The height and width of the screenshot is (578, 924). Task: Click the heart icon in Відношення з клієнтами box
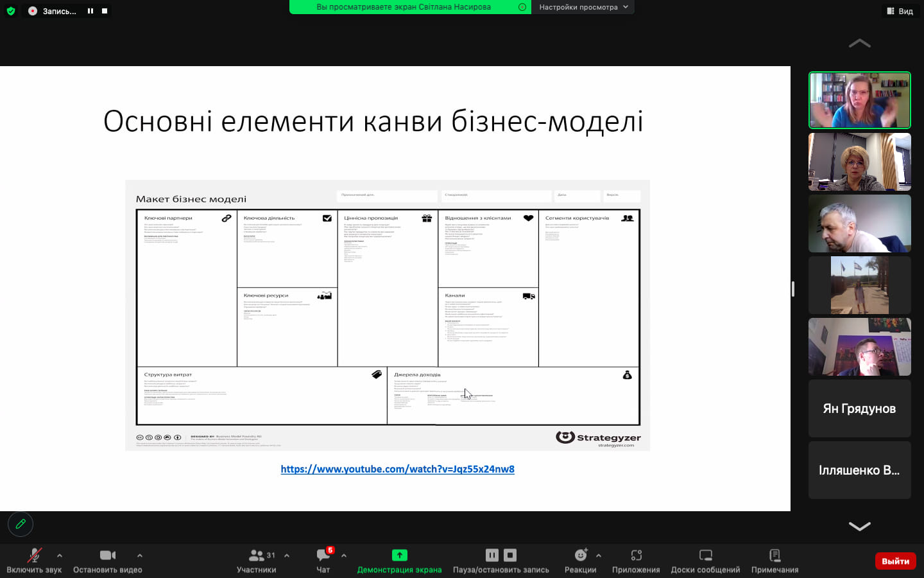[x=528, y=218]
